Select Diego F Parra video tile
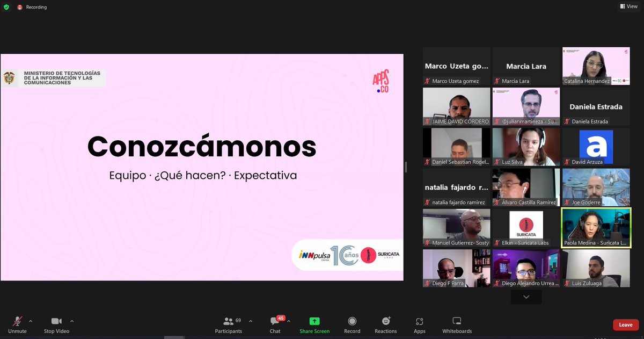The width and height of the screenshot is (644, 339). 457,268
